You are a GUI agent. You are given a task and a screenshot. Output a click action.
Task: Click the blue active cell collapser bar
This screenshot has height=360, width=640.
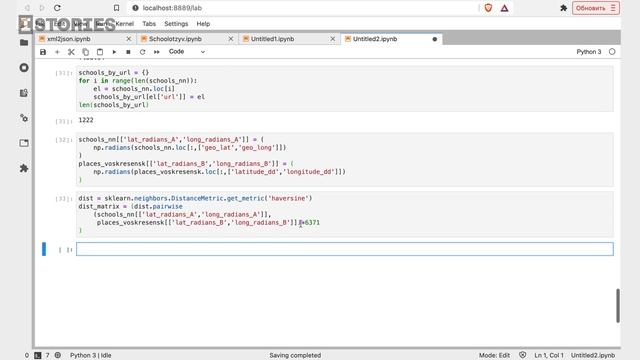point(44,249)
